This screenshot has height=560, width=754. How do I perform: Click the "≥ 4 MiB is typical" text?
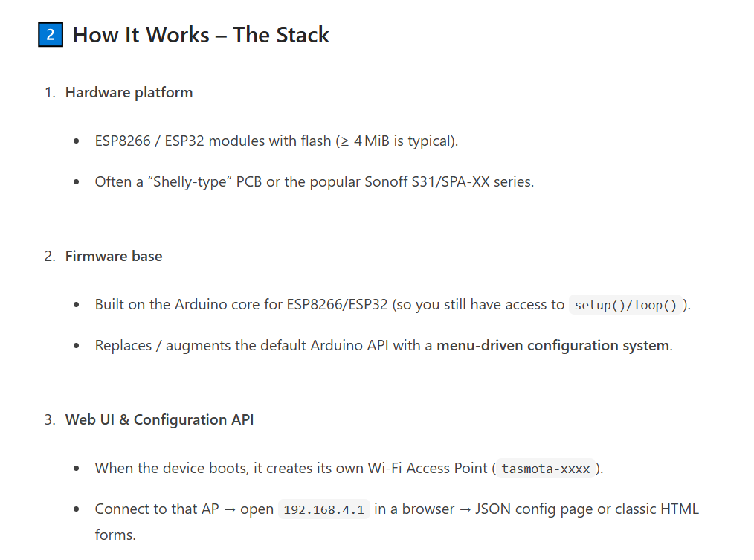pos(396,141)
